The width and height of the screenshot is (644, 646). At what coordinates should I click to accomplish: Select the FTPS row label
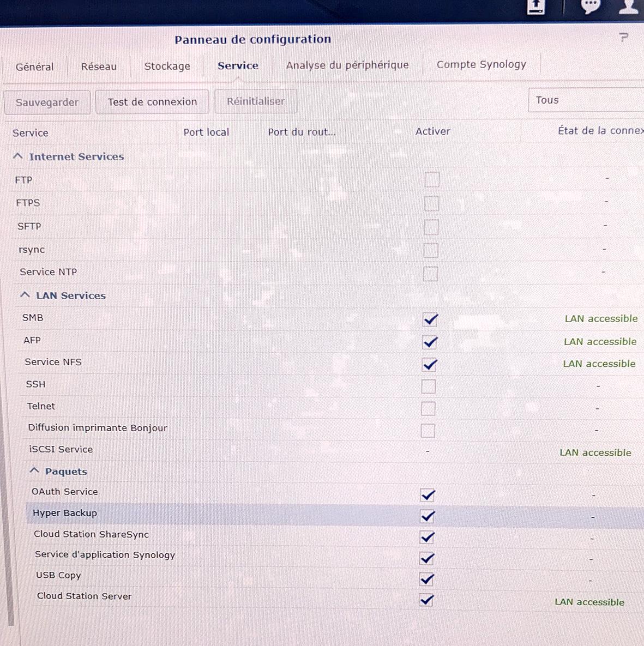point(28,203)
